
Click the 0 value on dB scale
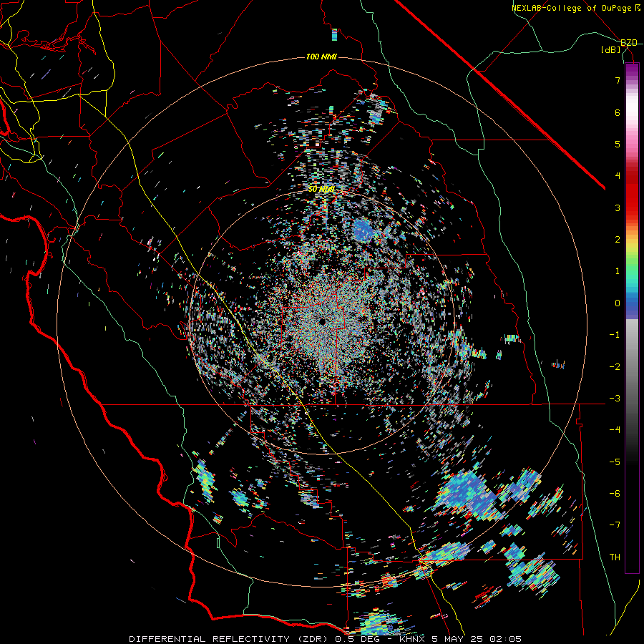click(x=618, y=303)
